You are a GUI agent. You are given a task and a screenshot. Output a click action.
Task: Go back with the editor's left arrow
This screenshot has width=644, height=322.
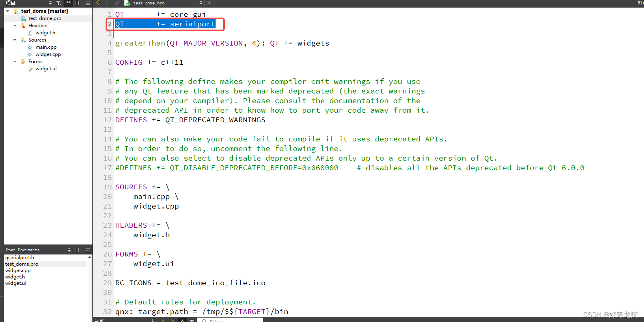[x=98, y=3]
